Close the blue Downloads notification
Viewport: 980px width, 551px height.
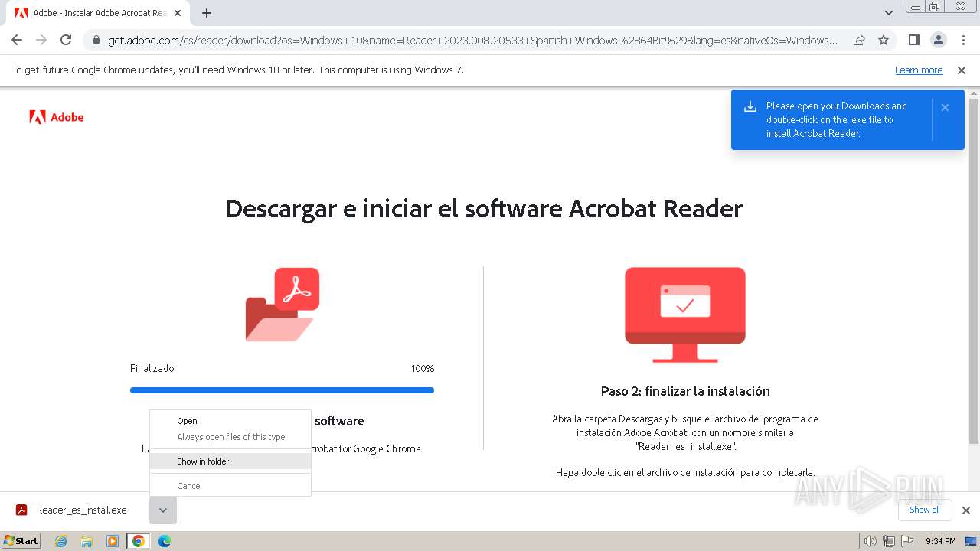(x=945, y=108)
